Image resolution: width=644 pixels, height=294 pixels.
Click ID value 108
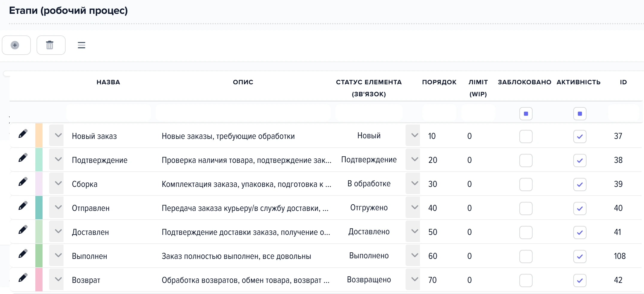tap(620, 256)
